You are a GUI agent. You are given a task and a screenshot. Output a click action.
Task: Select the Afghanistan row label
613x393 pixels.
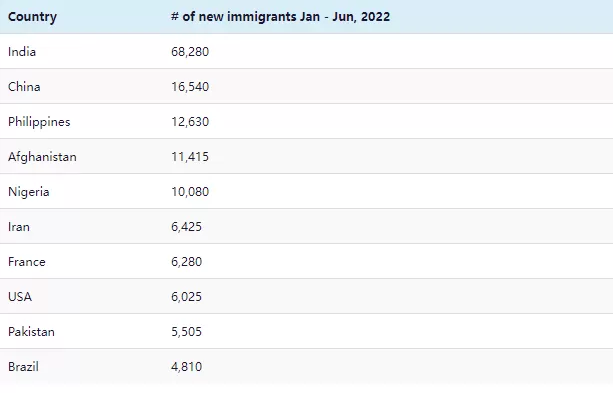click(42, 157)
